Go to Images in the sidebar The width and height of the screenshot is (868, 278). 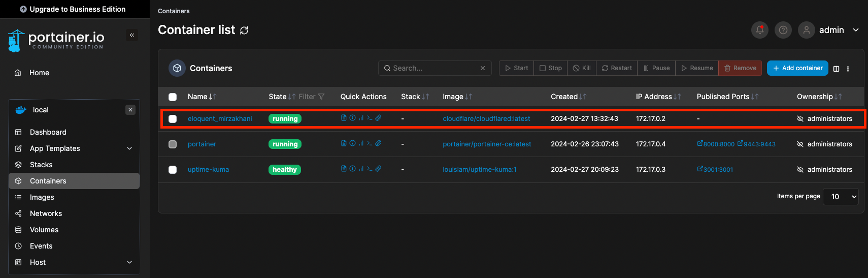coord(42,197)
